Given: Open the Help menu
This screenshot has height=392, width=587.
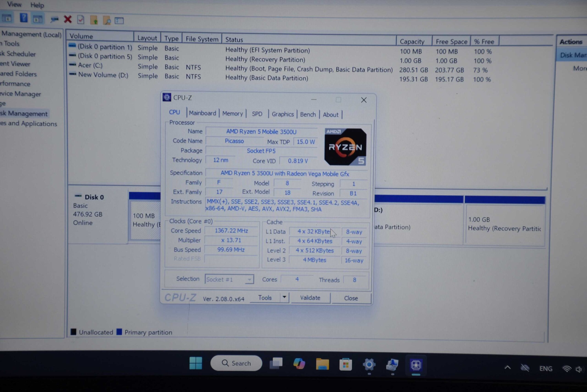Looking at the screenshot, I should 37,5.
